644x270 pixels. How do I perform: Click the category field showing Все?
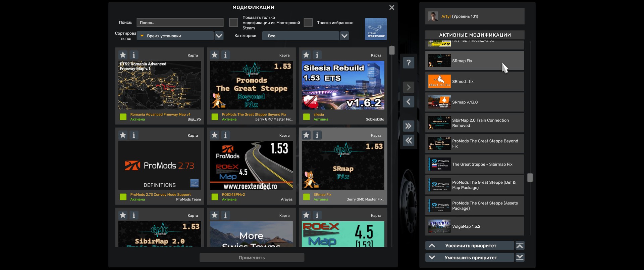(301, 36)
